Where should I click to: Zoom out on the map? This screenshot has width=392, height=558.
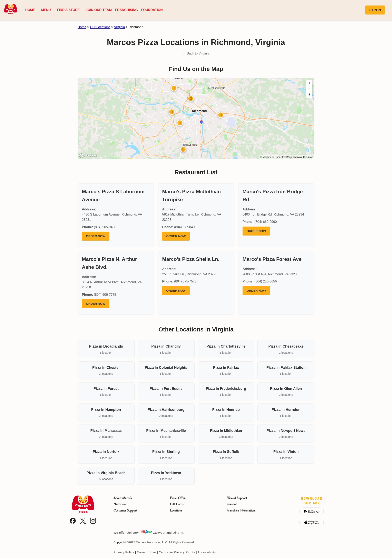pyautogui.click(x=309, y=89)
